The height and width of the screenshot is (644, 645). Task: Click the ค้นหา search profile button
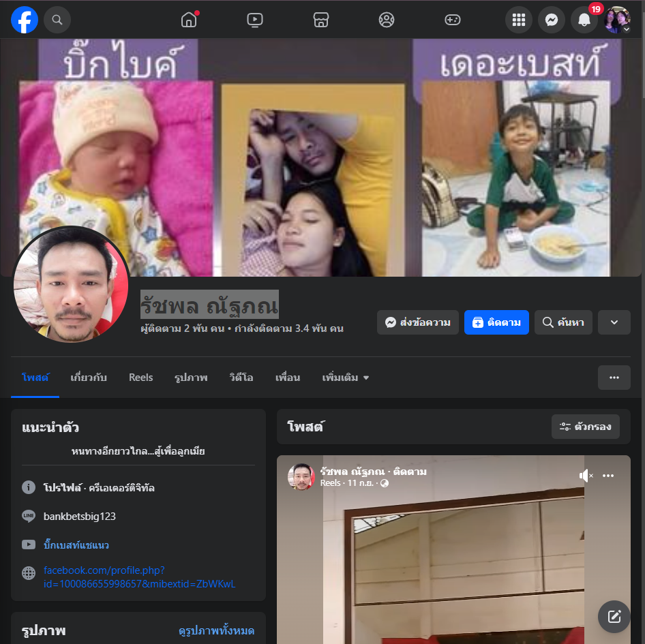563,322
